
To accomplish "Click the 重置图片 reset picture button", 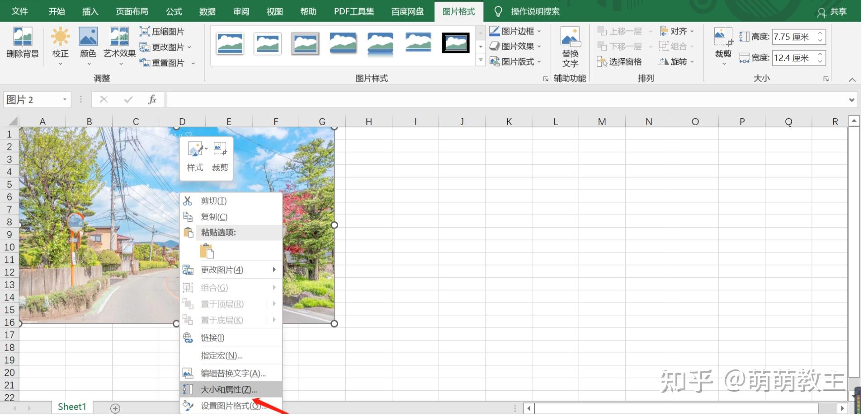I will coord(167,63).
